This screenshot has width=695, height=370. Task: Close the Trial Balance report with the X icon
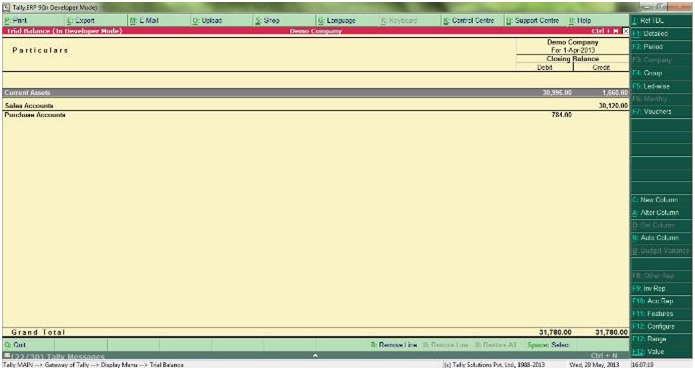coord(625,31)
